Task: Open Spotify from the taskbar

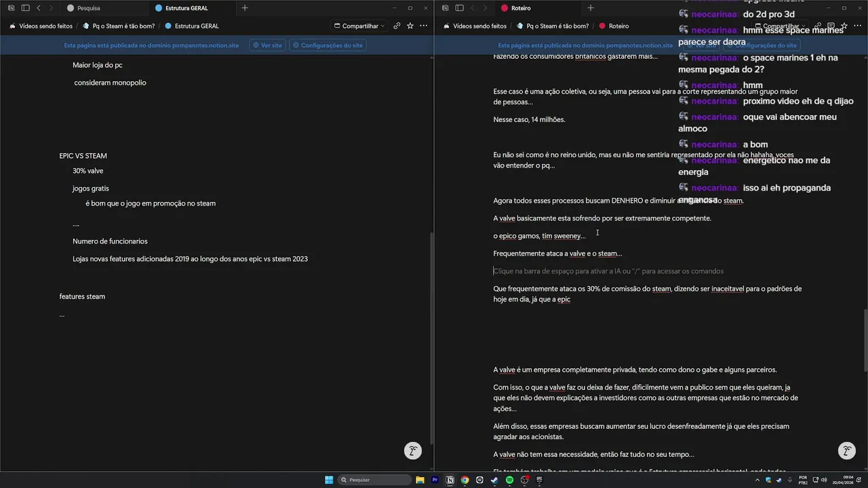Action: click(509, 480)
